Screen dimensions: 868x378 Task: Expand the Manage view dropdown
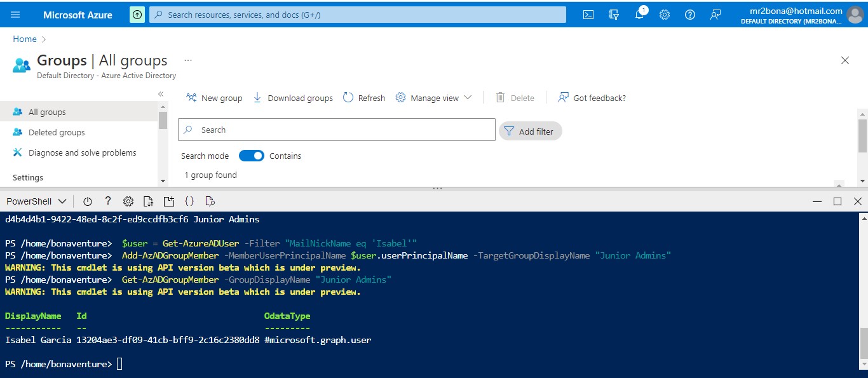[434, 97]
